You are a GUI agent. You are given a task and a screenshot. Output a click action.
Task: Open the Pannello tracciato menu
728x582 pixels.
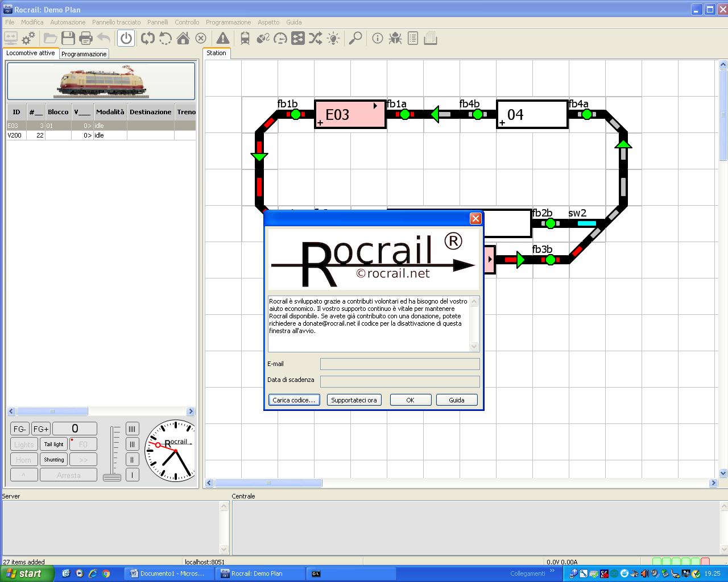116,22
